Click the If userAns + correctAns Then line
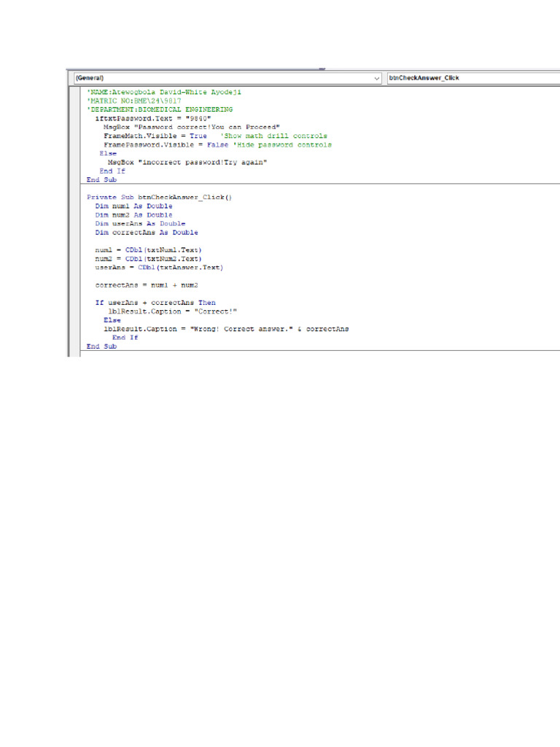 point(155,303)
